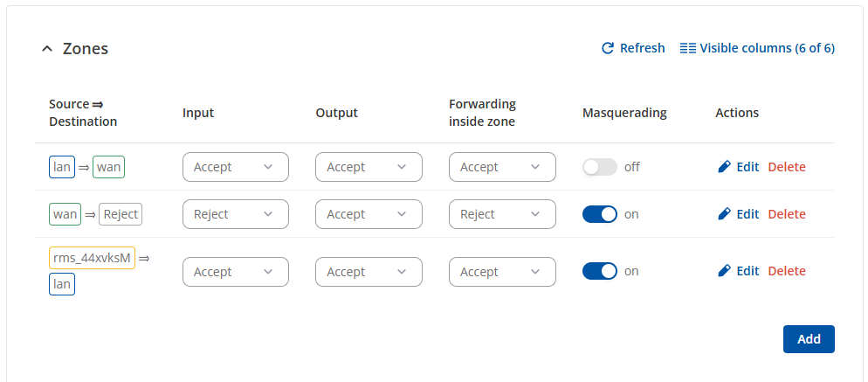Screen dimensions: 868x382
Task: Disable masquerading for wan to Reject zone
Action: pos(599,214)
